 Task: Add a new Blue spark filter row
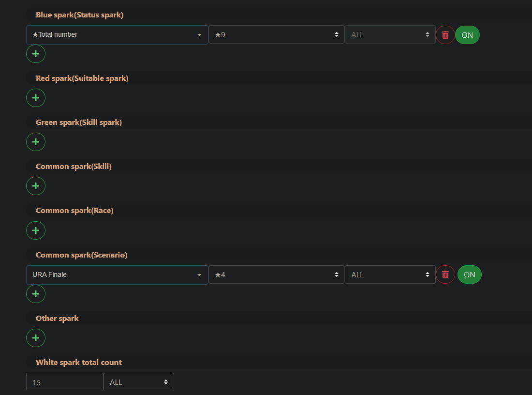click(36, 54)
